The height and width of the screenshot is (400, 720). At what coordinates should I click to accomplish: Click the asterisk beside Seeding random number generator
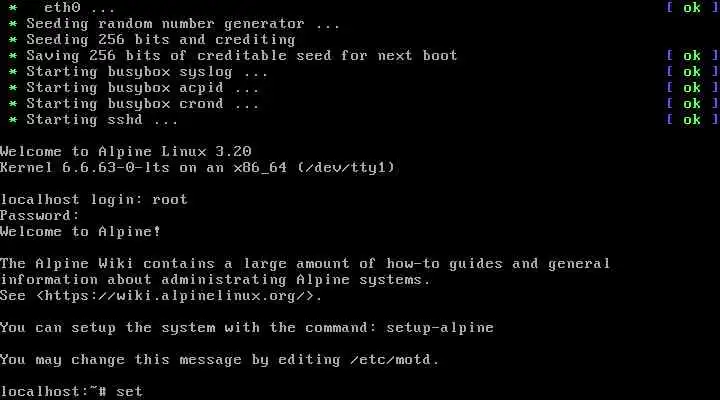point(13,24)
